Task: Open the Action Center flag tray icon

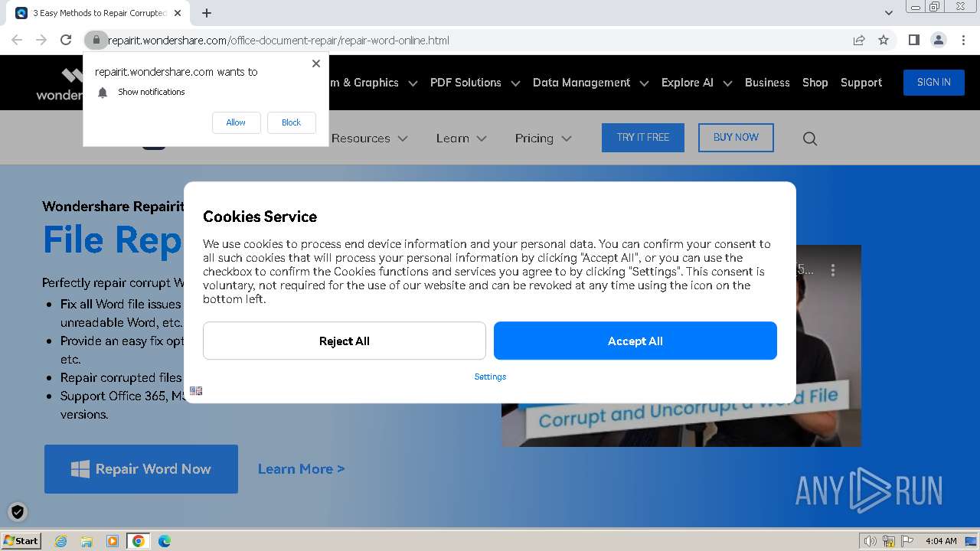Action: (x=907, y=541)
